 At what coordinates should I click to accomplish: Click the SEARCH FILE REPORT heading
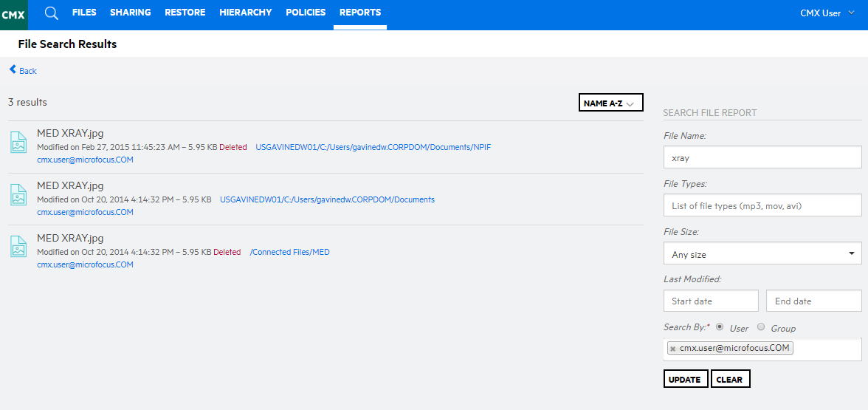tap(710, 112)
